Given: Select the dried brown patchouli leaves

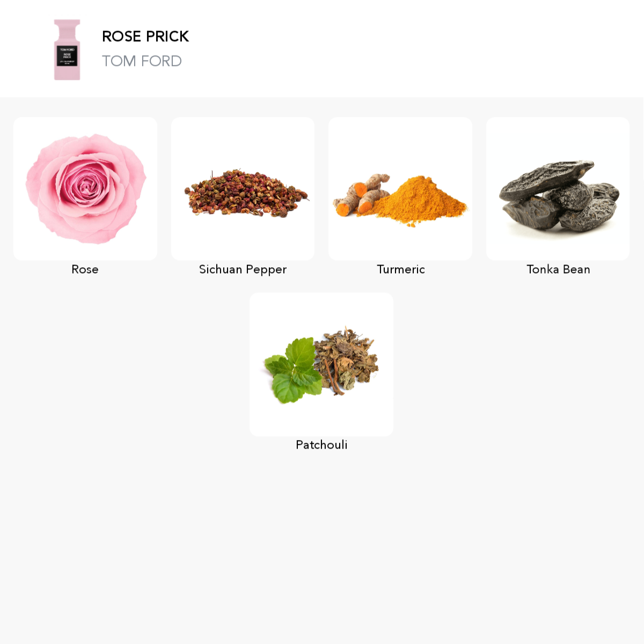Looking at the screenshot, I should (x=347, y=360).
